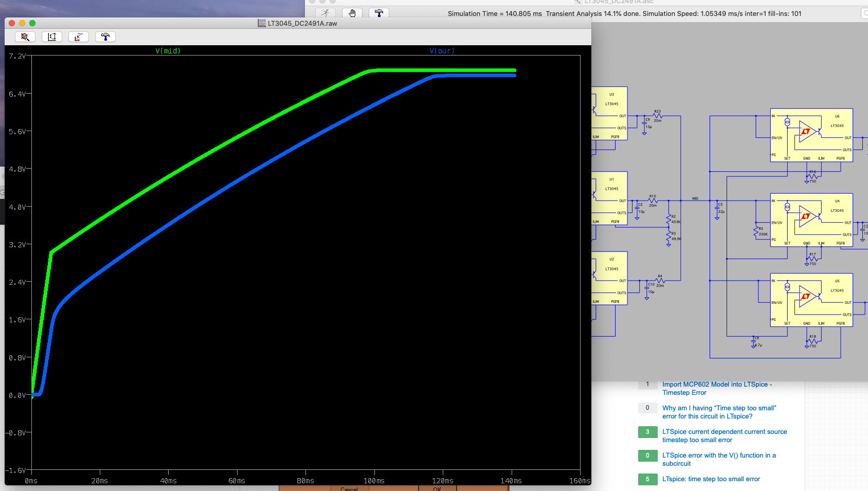The height and width of the screenshot is (491, 868).
Task: Click resistor R5 200K in schematic
Action: click(756, 231)
